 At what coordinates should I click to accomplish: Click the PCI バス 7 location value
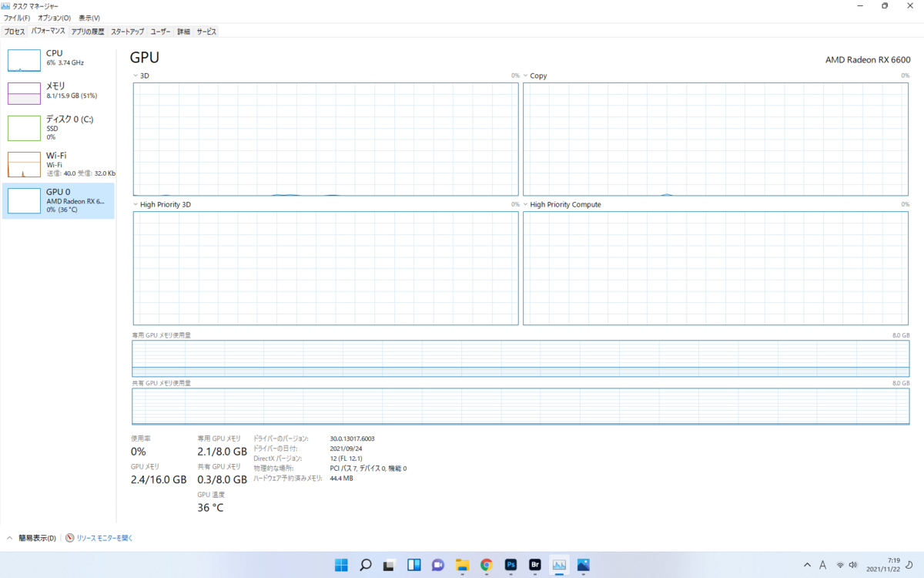(x=368, y=469)
